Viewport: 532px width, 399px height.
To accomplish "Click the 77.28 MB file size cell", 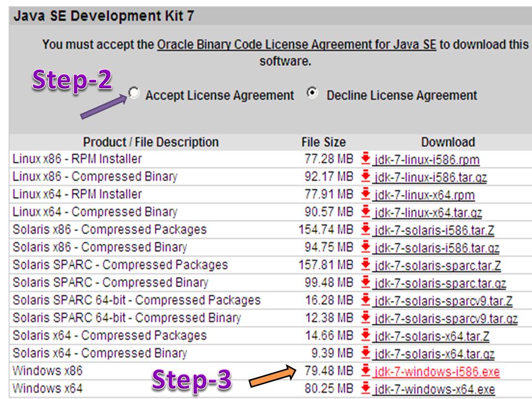I will click(329, 158).
